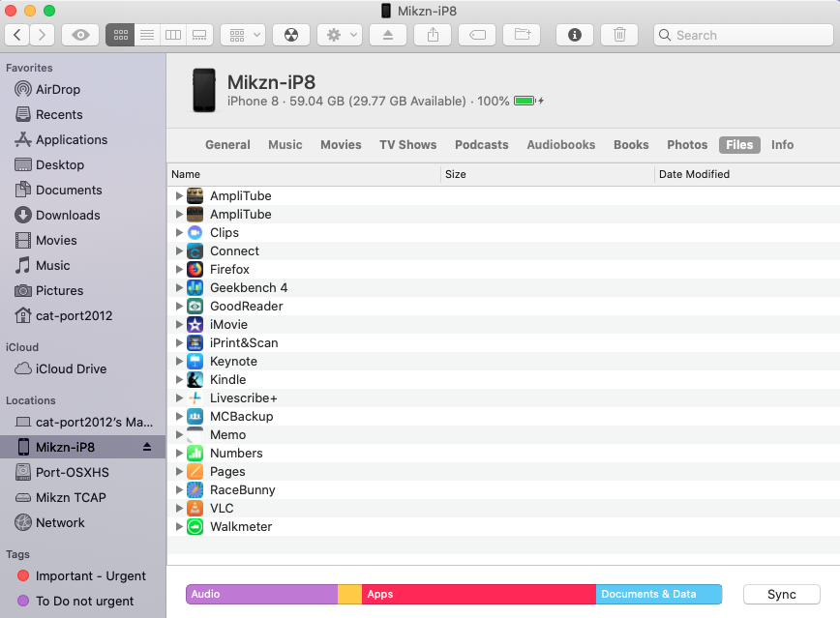
Task: Click the Search field
Action: point(743,35)
